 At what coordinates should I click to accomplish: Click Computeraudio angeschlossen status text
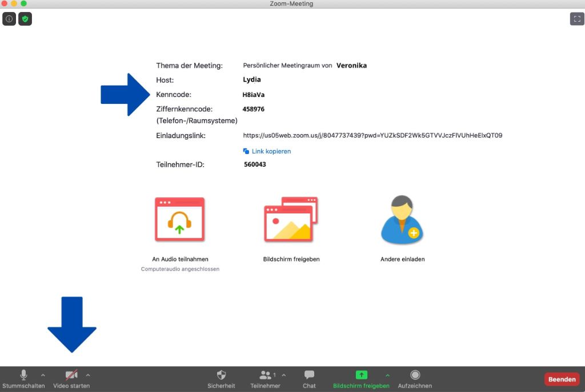(x=180, y=269)
